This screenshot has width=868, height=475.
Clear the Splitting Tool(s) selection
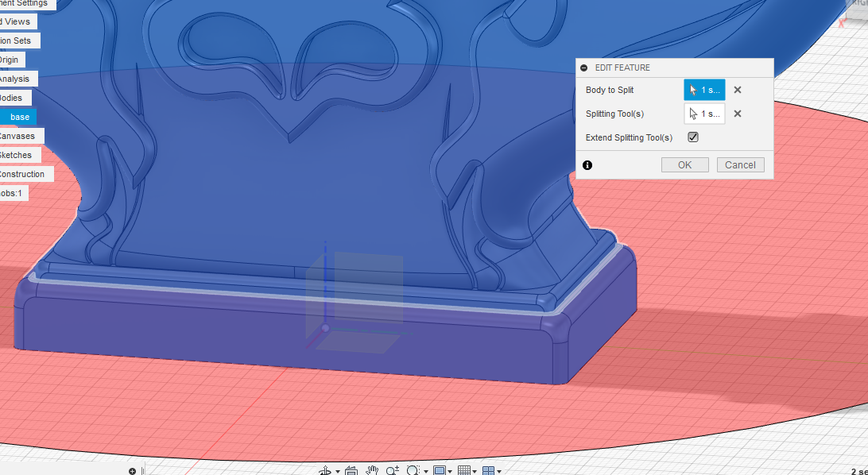point(738,114)
